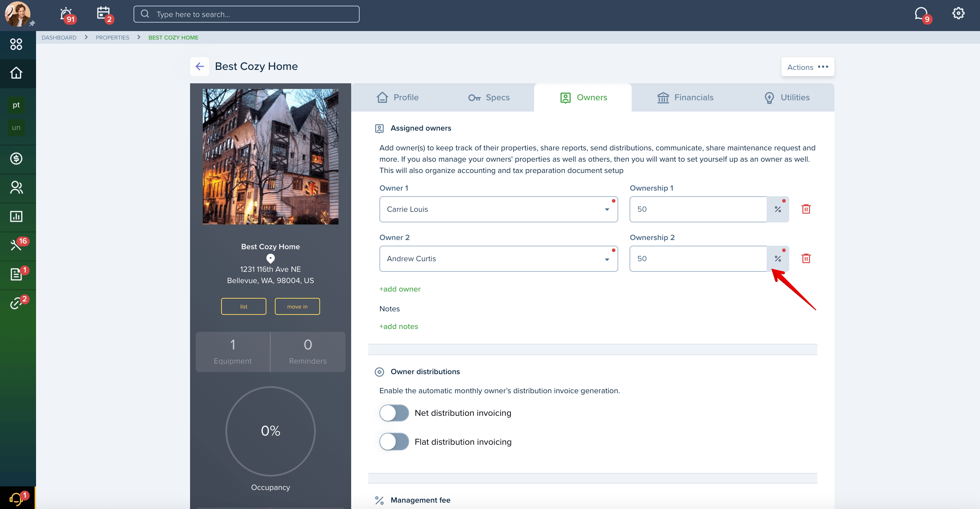980x509 pixels.
Task: Switch to the Specs tab
Action: pos(489,97)
